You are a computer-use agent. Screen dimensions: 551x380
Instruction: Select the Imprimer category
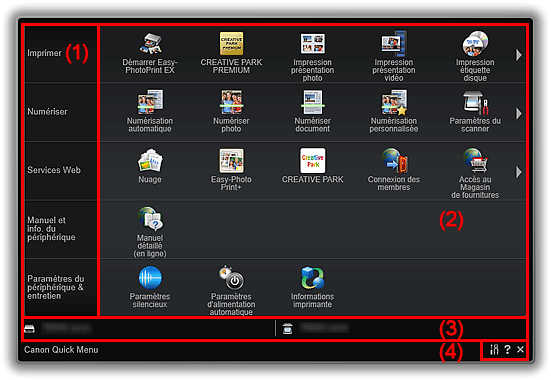click(x=61, y=54)
